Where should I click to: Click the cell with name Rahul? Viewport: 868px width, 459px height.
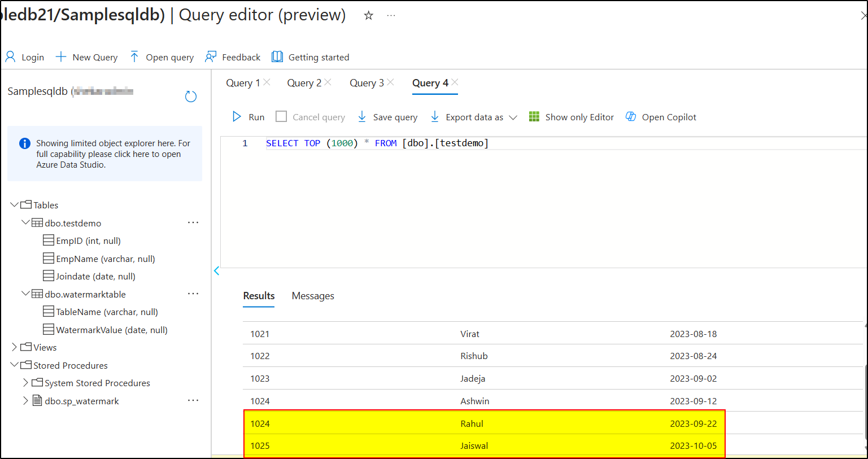tap(472, 423)
